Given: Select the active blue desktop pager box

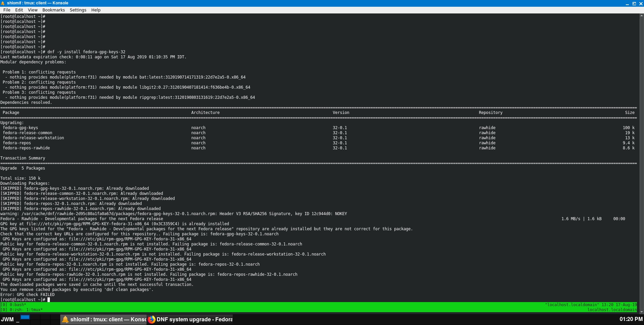Looking at the screenshot, I should [25, 317].
